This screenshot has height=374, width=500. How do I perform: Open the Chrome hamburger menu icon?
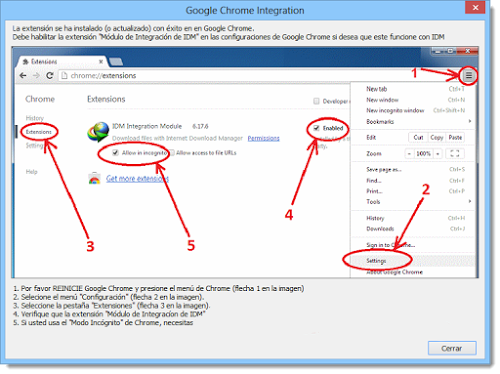point(468,76)
